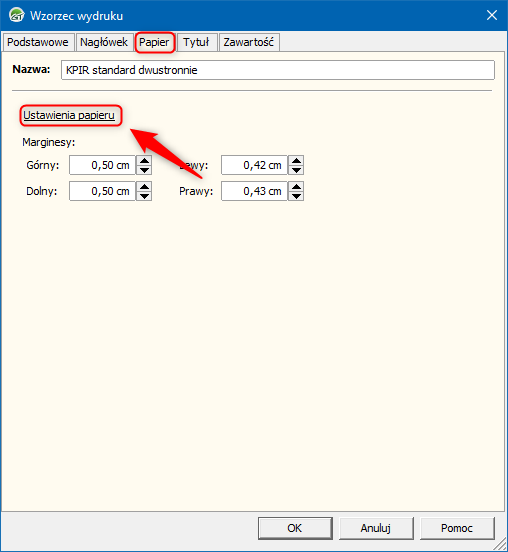Click the Nazwa text field
This screenshot has width=508, height=552.
pos(278,70)
